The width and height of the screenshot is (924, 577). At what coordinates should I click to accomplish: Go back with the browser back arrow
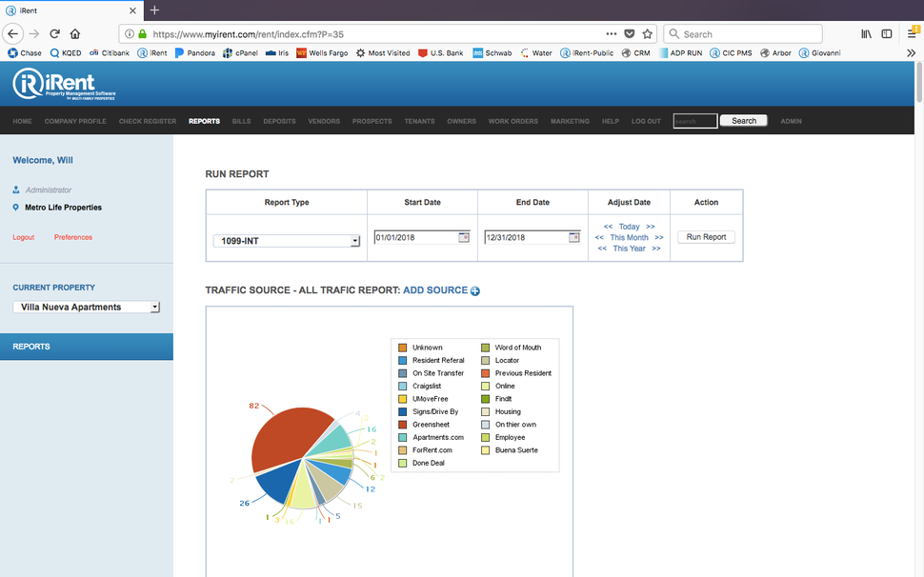(x=13, y=34)
